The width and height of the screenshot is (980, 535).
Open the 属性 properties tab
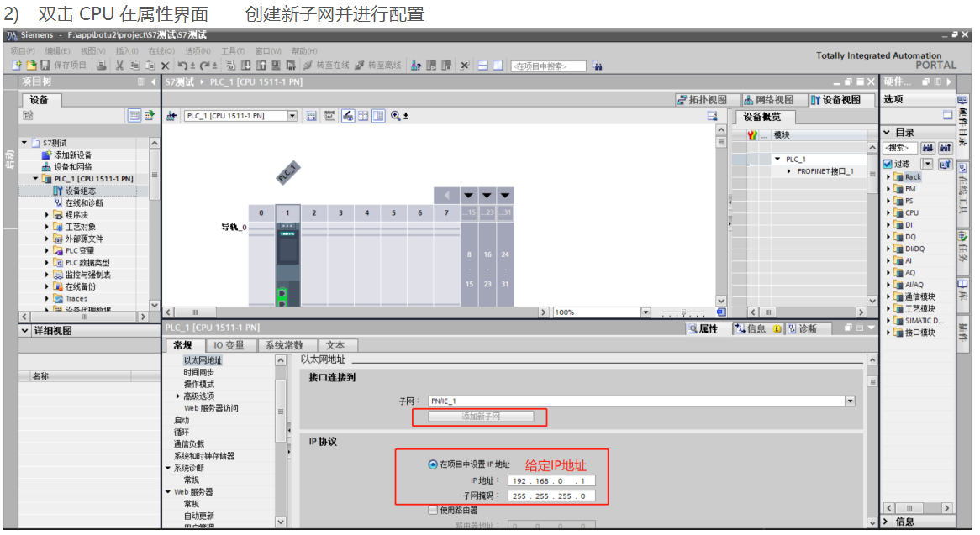coord(703,329)
